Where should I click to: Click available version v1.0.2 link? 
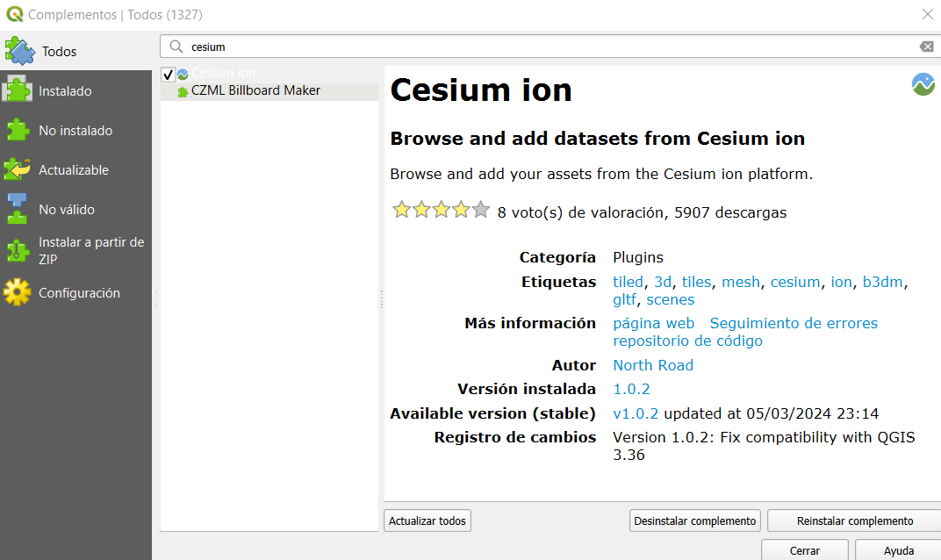tap(636, 413)
